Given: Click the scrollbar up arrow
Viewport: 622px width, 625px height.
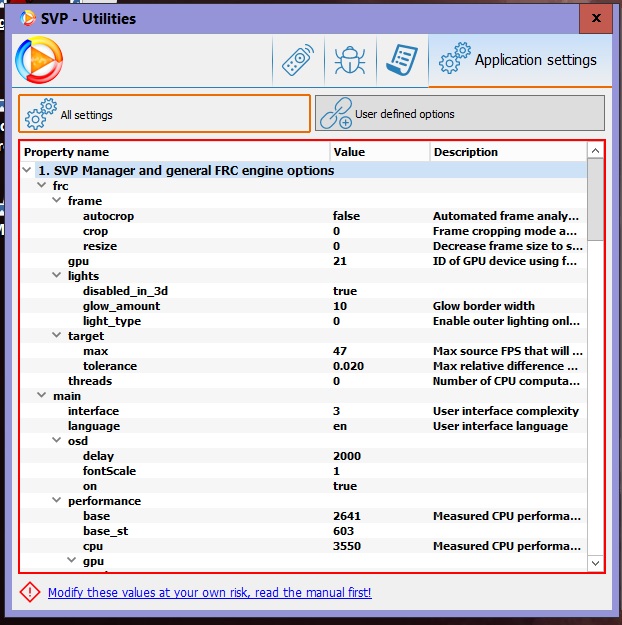Looking at the screenshot, I should (596, 151).
